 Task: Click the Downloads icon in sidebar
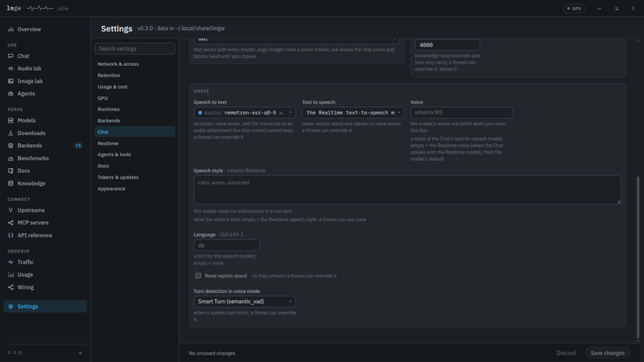click(10, 133)
